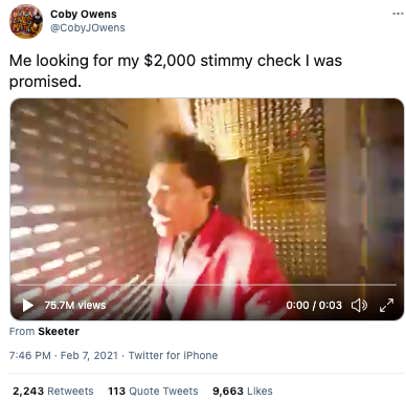Viewport: 406px width, 400px height.
Task: Click the Coby Owens display name
Action: pyautogui.click(x=83, y=14)
